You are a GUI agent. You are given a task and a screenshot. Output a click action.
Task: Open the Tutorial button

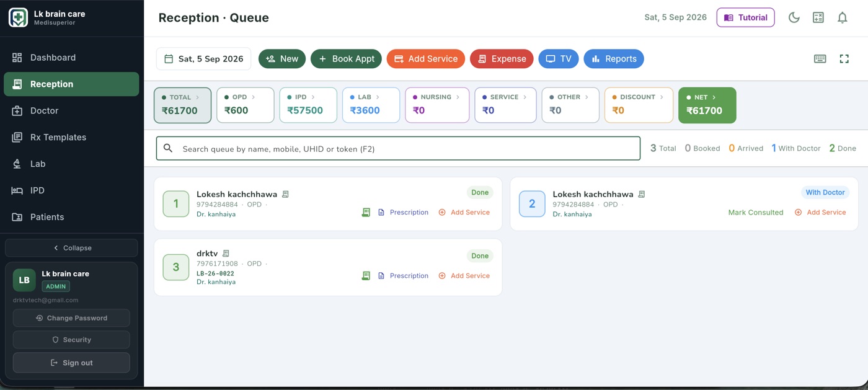745,17
